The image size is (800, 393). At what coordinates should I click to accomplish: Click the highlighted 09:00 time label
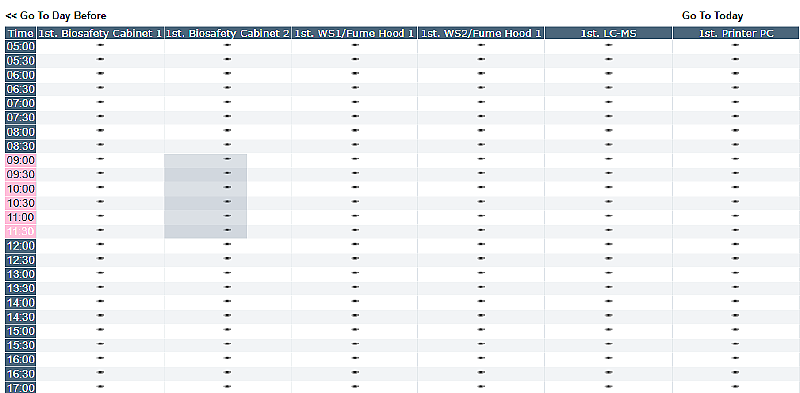(20, 160)
